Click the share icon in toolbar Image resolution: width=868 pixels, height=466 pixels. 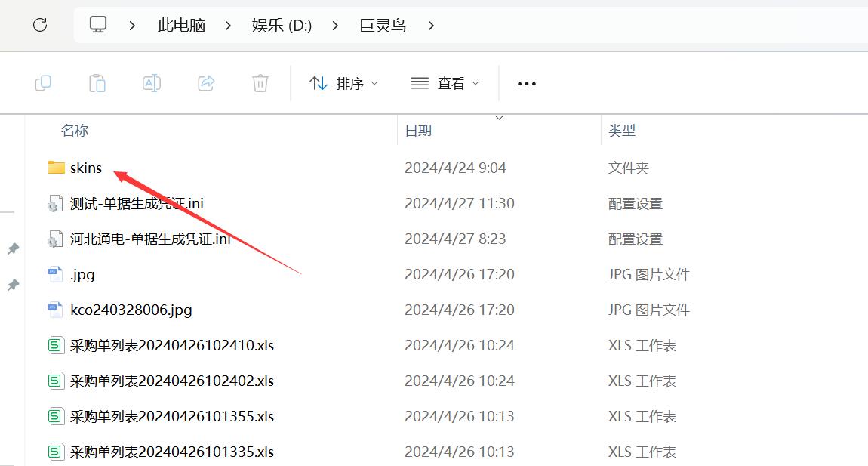tap(206, 83)
